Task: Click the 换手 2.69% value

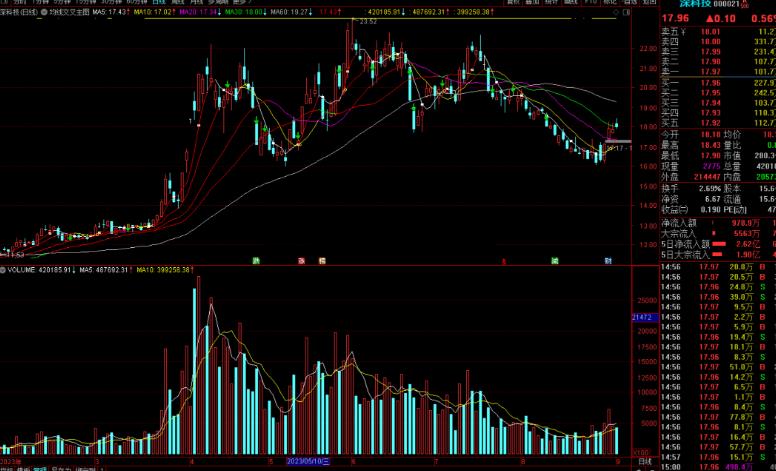Action: tap(710, 188)
